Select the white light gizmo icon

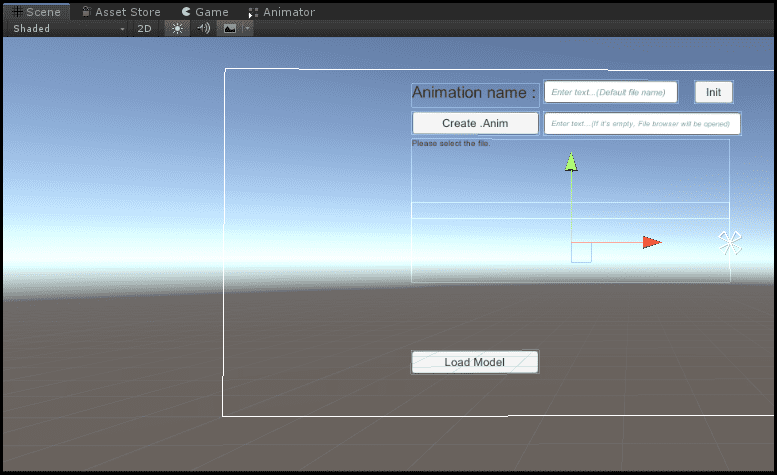(730, 242)
